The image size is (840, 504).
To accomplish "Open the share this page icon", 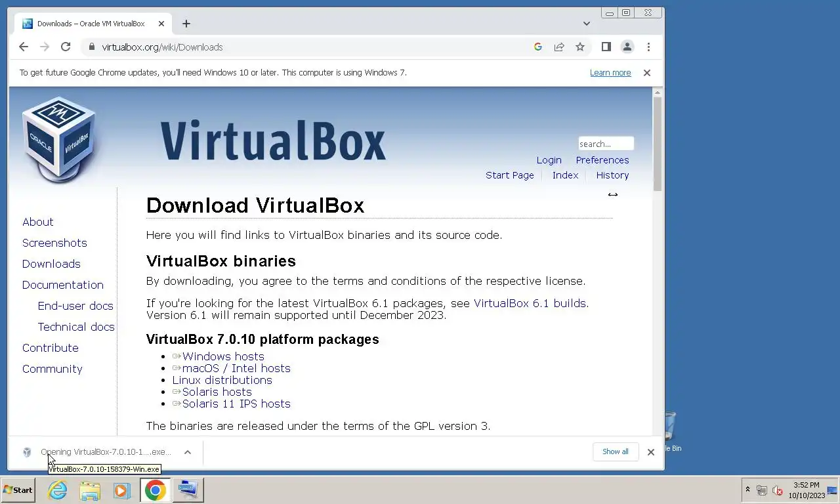I will (x=559, y=47).
